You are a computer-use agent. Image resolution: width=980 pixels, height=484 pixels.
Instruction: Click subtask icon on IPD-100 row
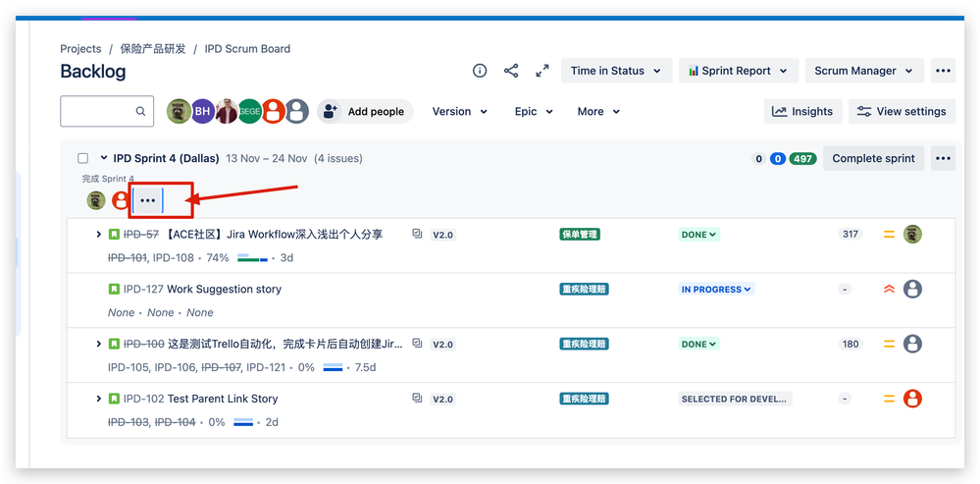418,344
